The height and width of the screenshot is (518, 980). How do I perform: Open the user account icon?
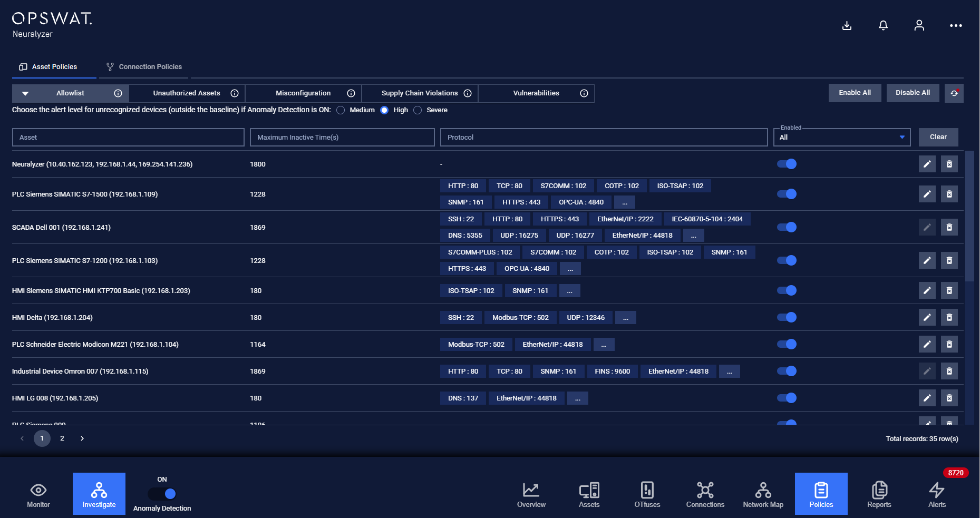tap(919, 25)
